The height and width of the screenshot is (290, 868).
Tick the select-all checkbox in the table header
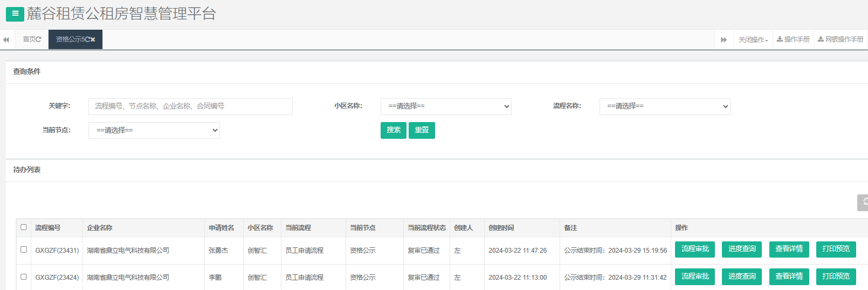pos(24,227)
